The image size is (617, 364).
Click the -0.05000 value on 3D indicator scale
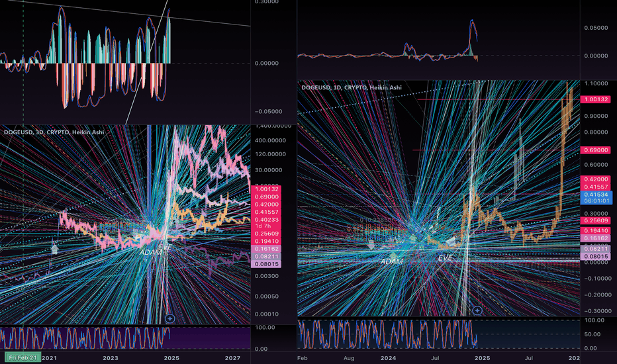tap(268, 111)
